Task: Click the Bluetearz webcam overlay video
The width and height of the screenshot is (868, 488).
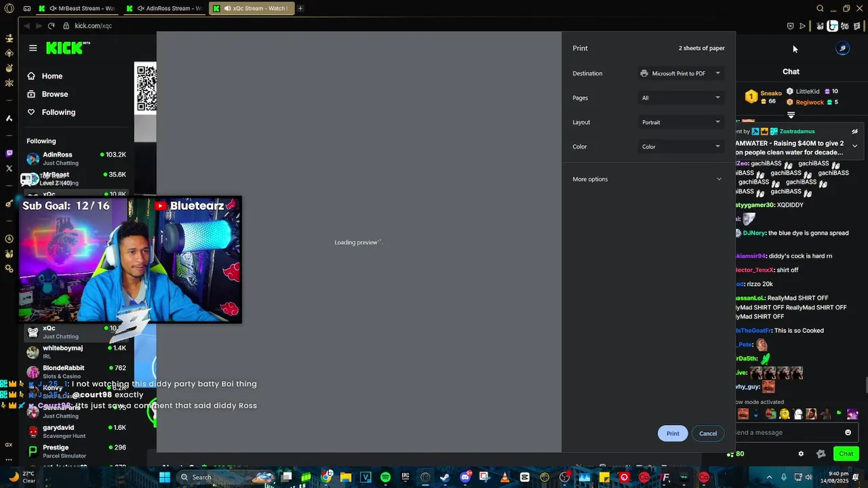Action: [130, 260]
